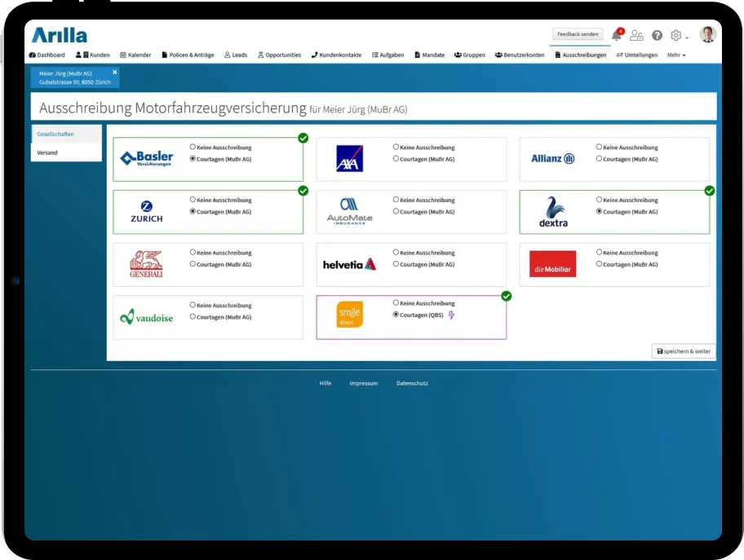Close the Meier Jürg customer tab
Image resolution: width=744 pixels, height=560 pixels.
(114, 72)
